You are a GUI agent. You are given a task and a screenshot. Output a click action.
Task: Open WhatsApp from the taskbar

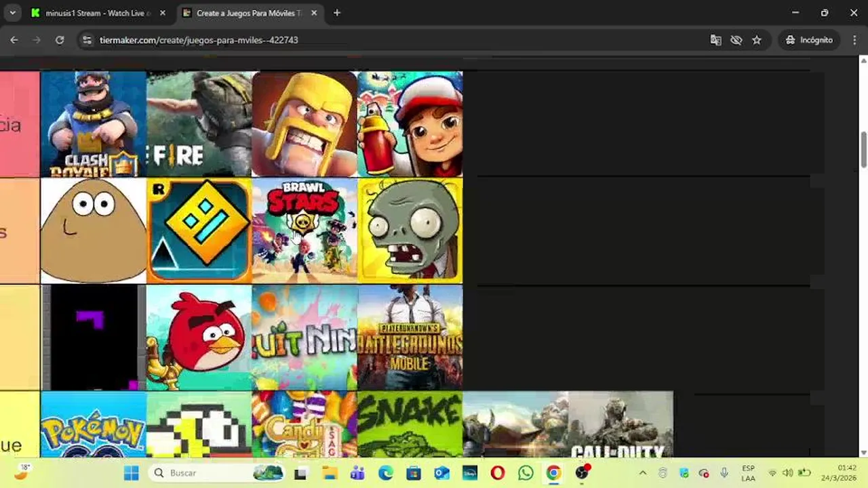pos(526,473)
